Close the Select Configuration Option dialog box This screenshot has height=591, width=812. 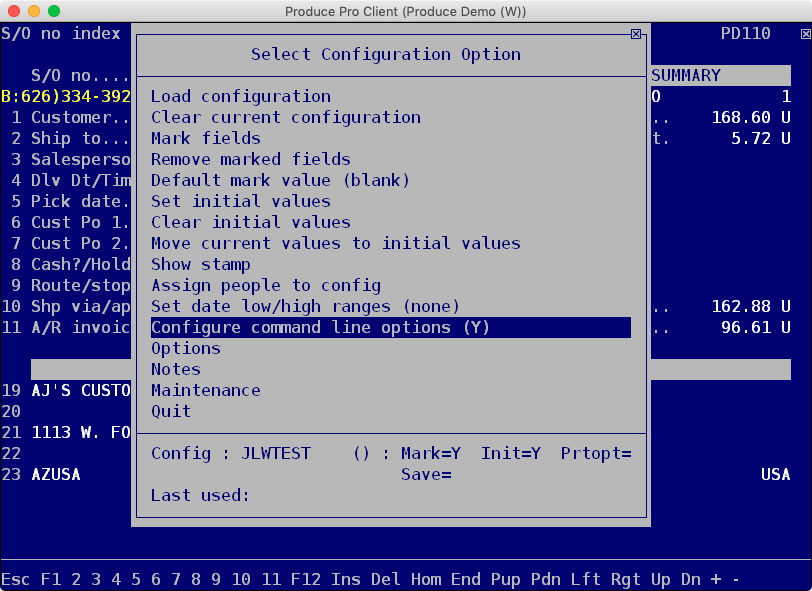click(x=636, y=34)
